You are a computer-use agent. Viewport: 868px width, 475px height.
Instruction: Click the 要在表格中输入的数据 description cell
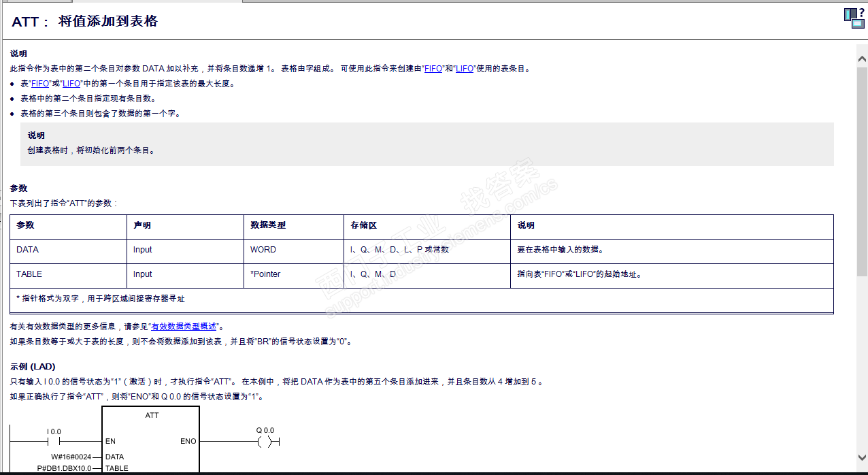[672, 251]
